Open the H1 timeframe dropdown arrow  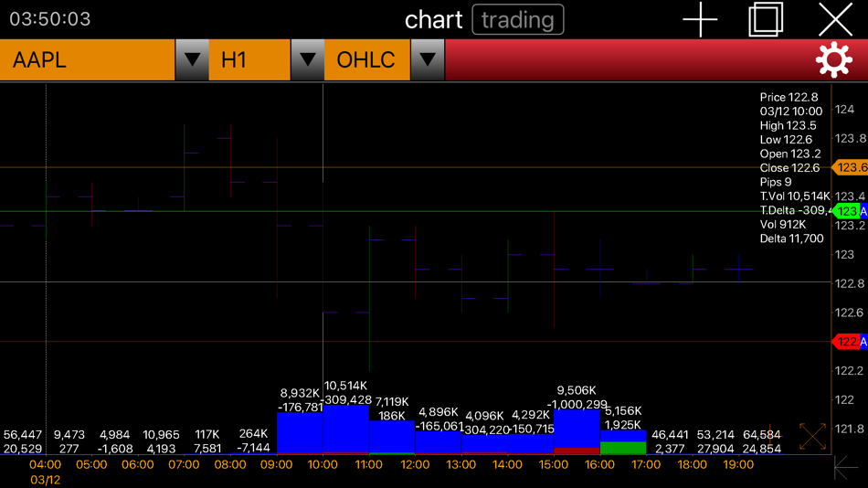tap(307, 59)
